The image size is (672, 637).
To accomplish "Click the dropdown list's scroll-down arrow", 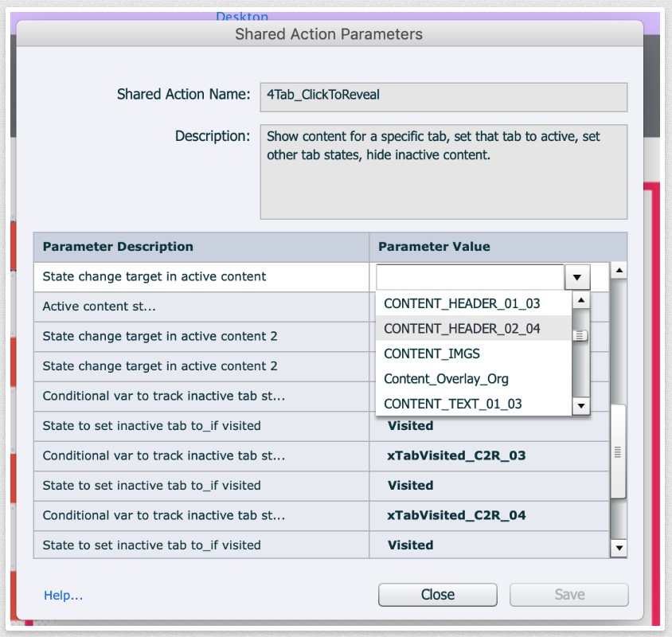I will coord(581,406).
